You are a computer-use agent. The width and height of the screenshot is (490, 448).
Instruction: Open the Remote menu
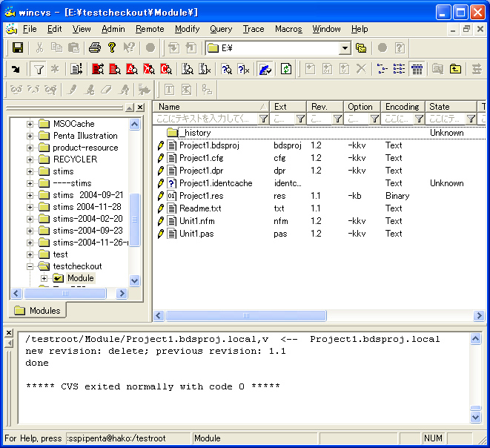coord(150,29)
